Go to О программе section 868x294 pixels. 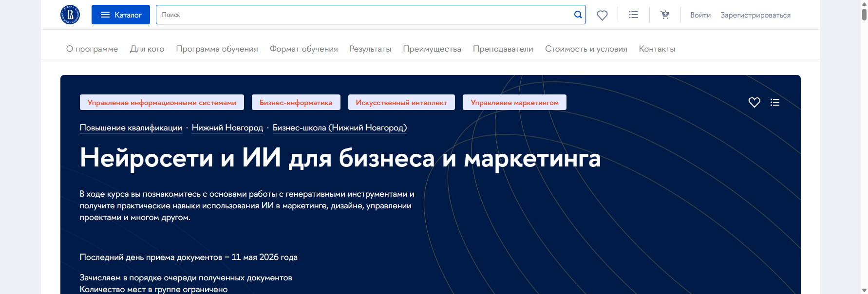point(92,49)
